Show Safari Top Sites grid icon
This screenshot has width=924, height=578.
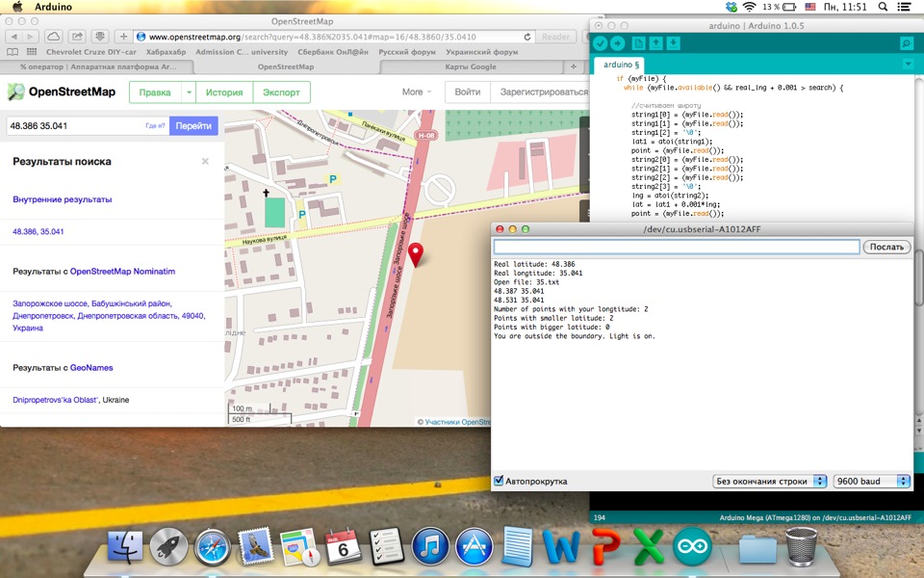click(x=32, y=52)
